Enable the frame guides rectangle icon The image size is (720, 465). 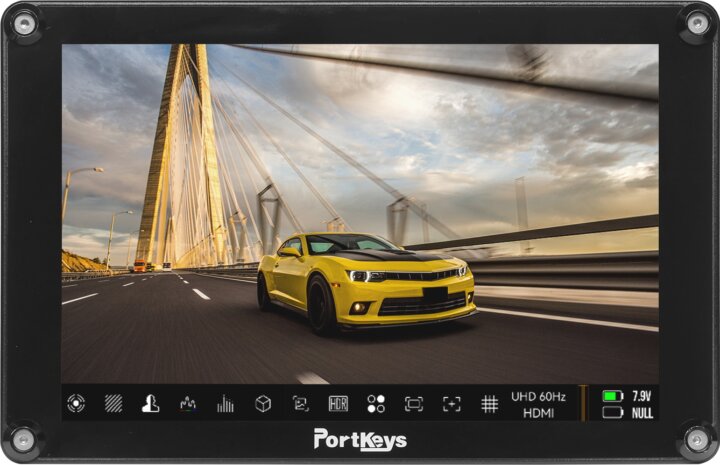click(414, 404)
